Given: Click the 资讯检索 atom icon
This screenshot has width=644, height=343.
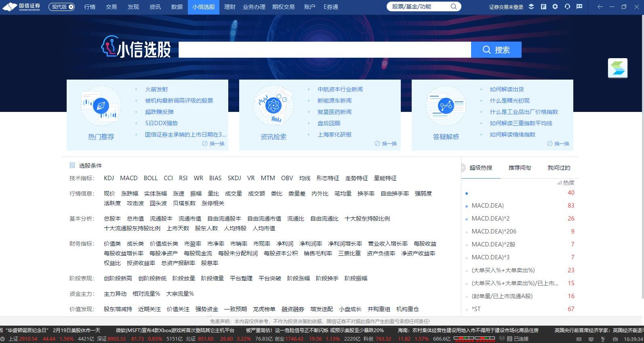Looking at the screenshot, I should [x=274, y=106].
